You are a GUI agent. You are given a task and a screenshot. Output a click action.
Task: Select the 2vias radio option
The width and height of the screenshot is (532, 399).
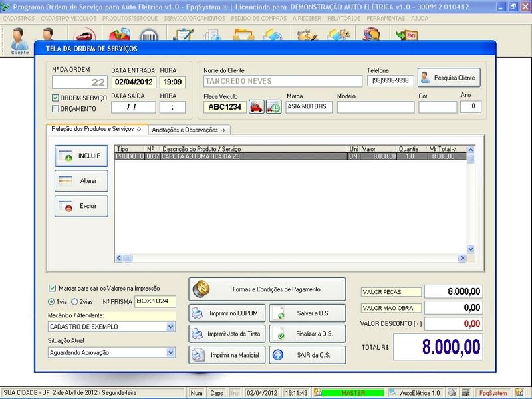pyautogui.click(x=74, y=301)
